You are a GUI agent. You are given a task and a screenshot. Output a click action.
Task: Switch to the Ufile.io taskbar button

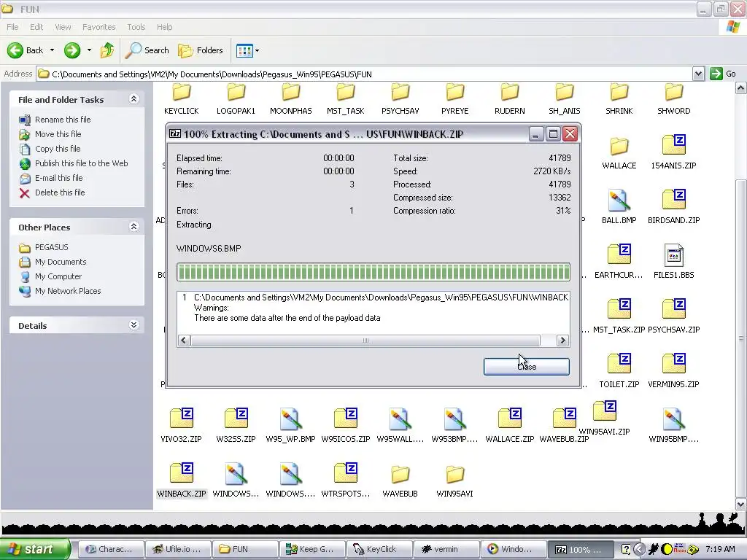point(178,549)
